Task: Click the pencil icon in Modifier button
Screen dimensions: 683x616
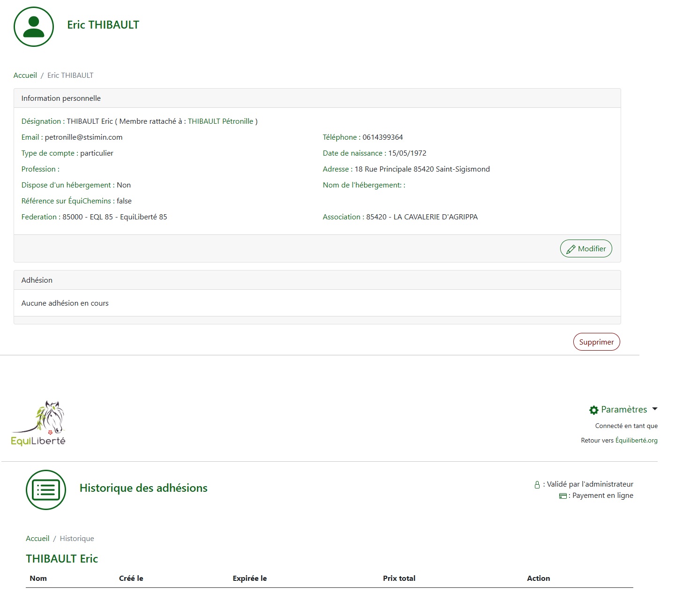Action: click(x=570, y=249)
